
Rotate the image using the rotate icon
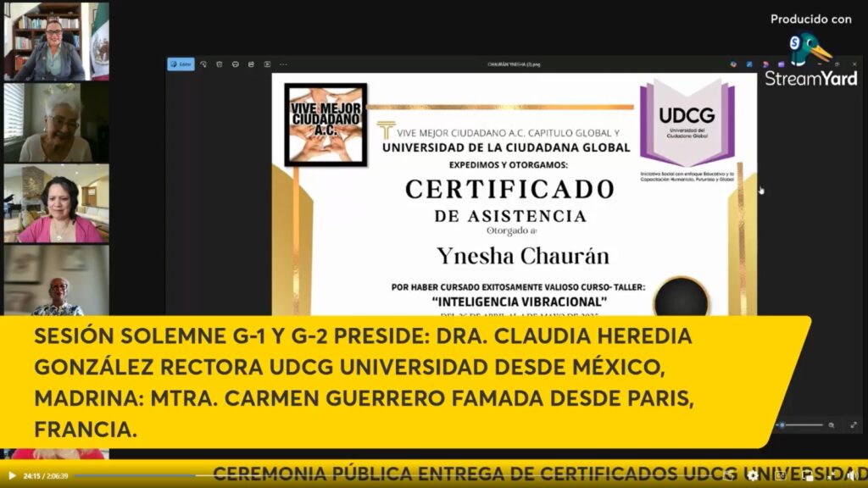pos(203,64)
